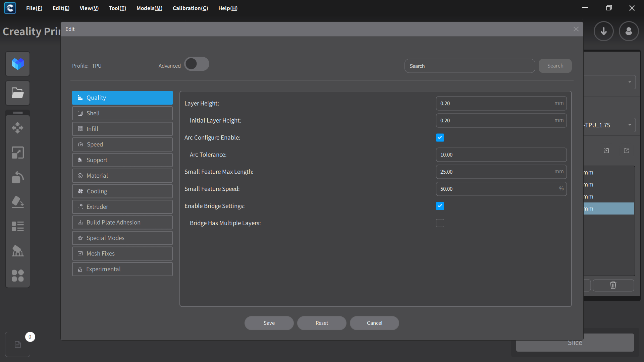Select the Scale tool icon
This screenshot has height=362, width=644.
pos(18,153)
